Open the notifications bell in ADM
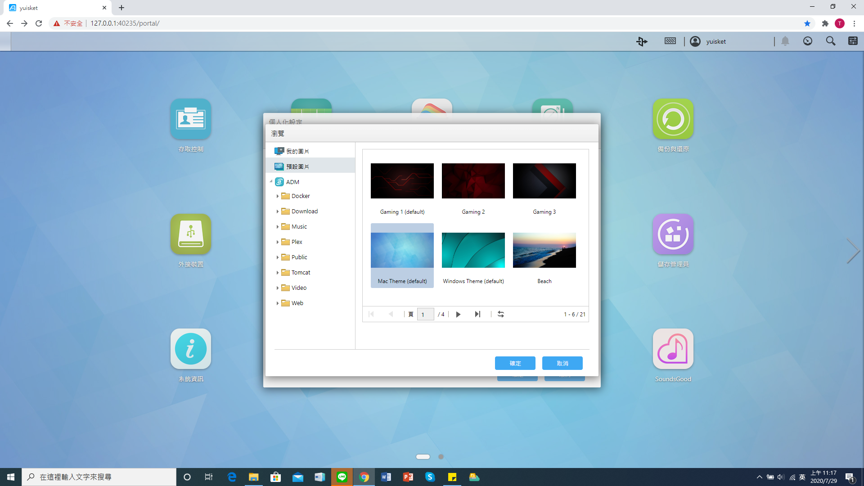Screen dimensions: 864x486 coord(785,41)
